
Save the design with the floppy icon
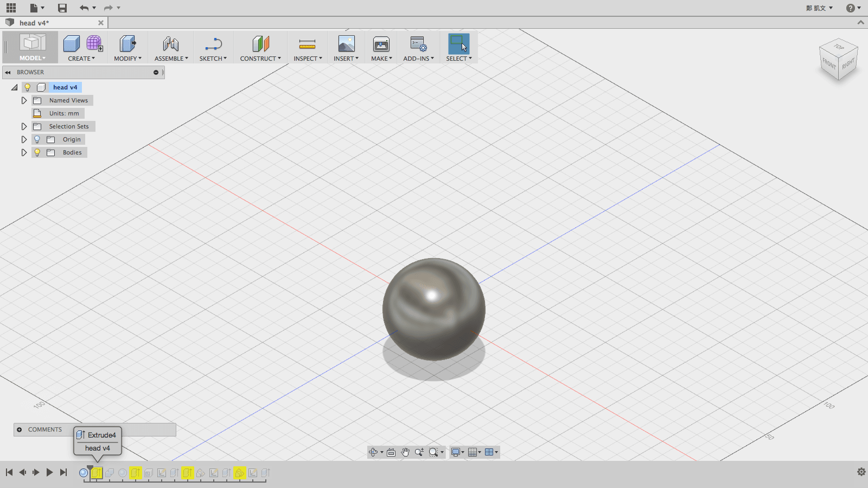[62, 8]
